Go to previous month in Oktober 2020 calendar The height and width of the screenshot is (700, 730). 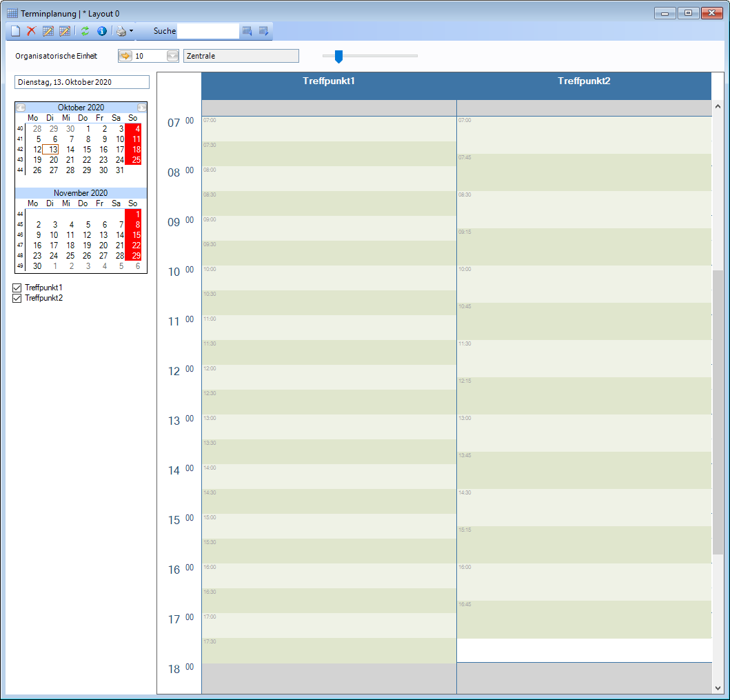[21, 108]
